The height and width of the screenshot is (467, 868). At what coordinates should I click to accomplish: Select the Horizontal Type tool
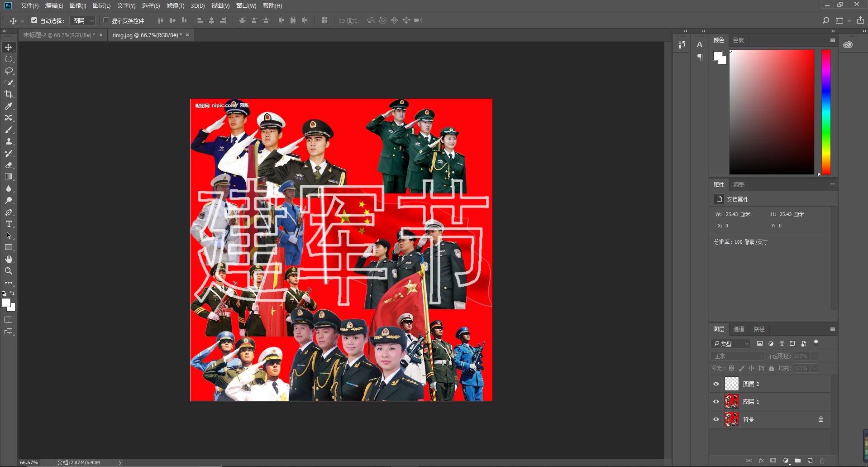pyautogui.click(x=9, y=224)
